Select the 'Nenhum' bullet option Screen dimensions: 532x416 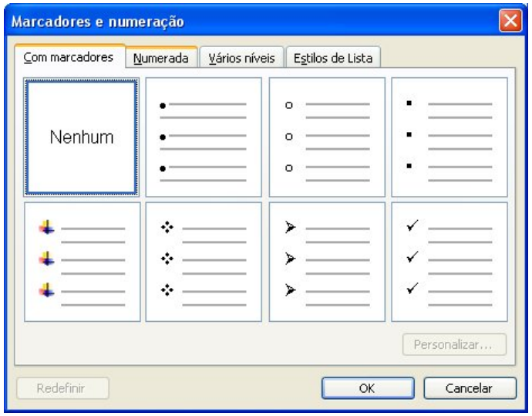tap(82, 137)
